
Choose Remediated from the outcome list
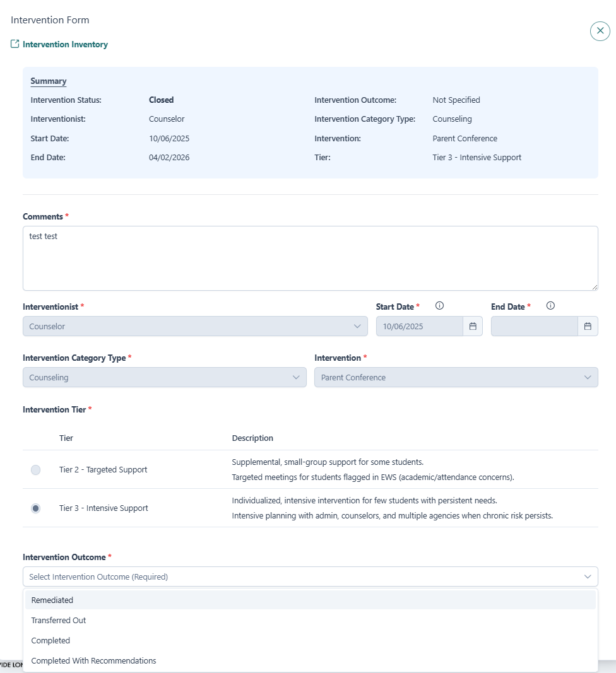pyautogui.click(x=52, y=600)
